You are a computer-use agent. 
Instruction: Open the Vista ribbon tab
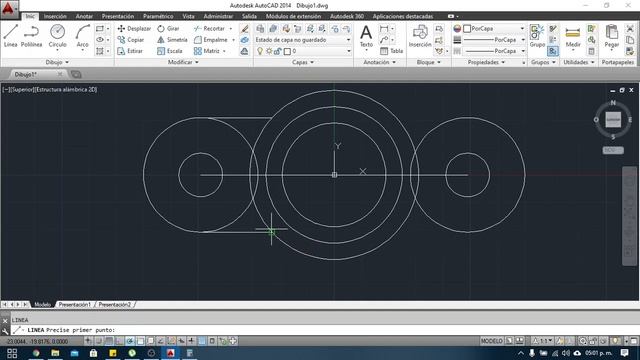coord(188,16)
